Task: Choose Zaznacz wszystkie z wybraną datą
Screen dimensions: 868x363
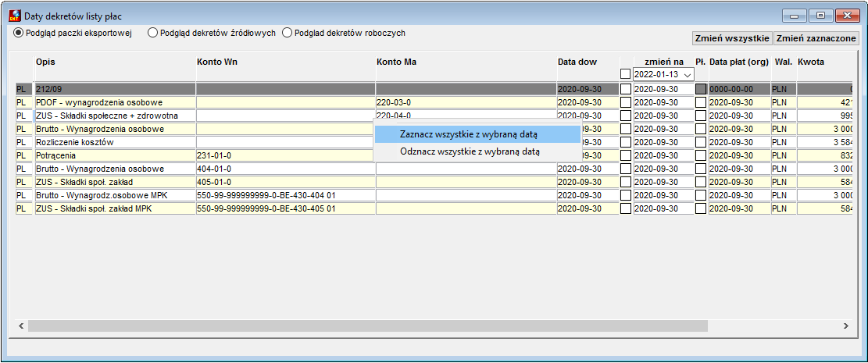Action: click(477, 134)
